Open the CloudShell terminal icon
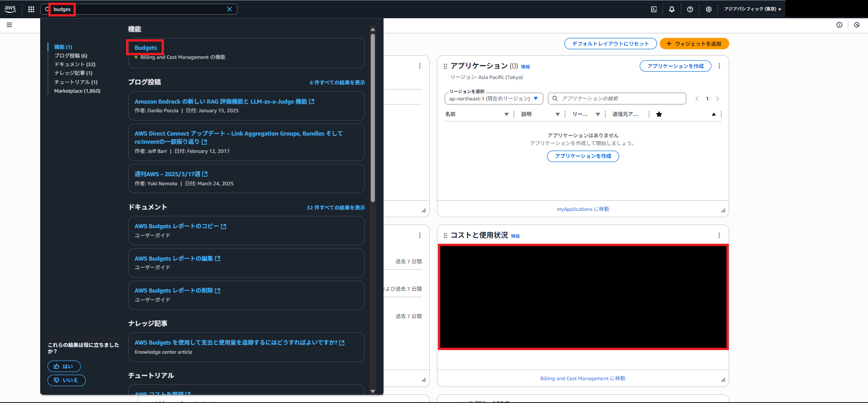The height and width of the screenshot is (403, 868). [x=654, y=9]
